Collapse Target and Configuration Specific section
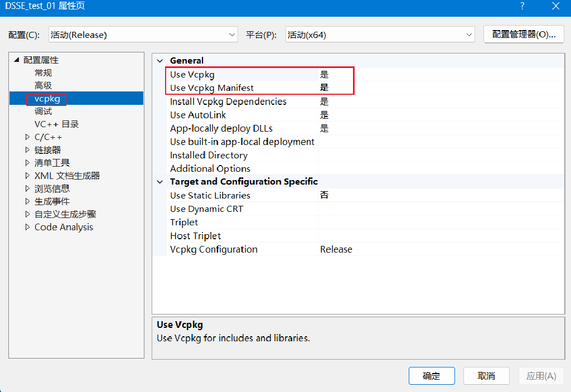This screenshot has width=571, height=392. (x=161, y=182)
